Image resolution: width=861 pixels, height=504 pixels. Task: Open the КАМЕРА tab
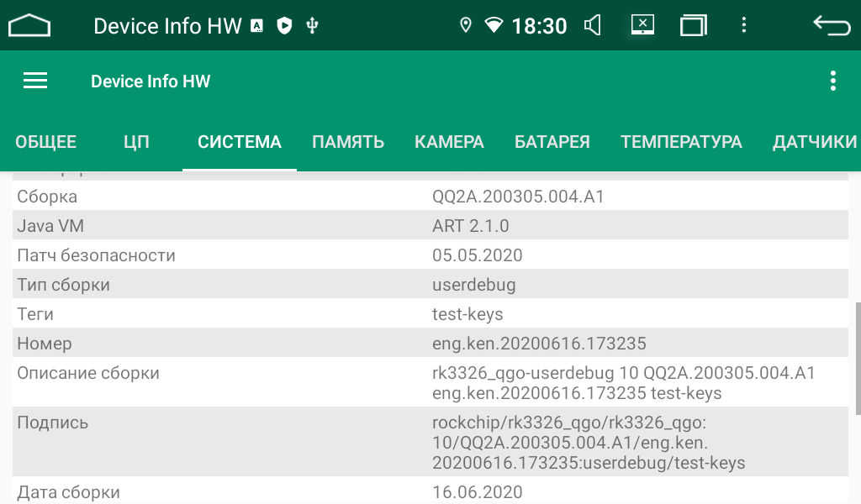[449, 142]
